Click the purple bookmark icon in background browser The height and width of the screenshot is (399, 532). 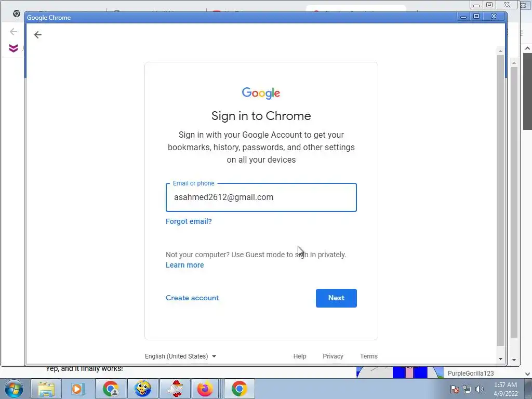(x=13, y=48)
